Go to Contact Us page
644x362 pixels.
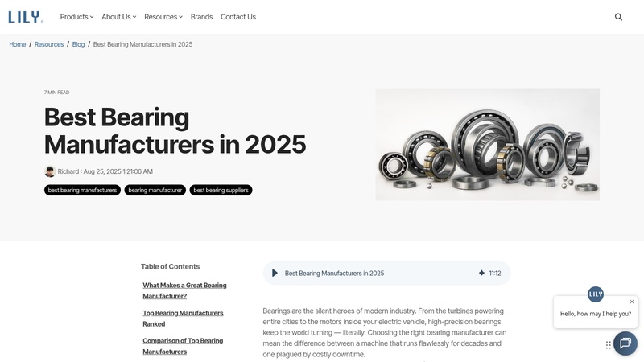pos(238,17)
